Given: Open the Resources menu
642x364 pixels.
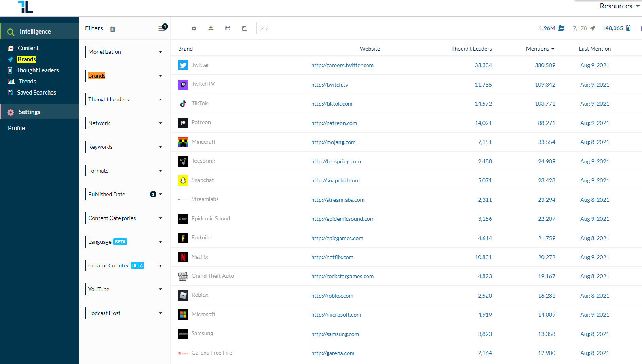Looking at the screenshot, I should click(619, 6).
